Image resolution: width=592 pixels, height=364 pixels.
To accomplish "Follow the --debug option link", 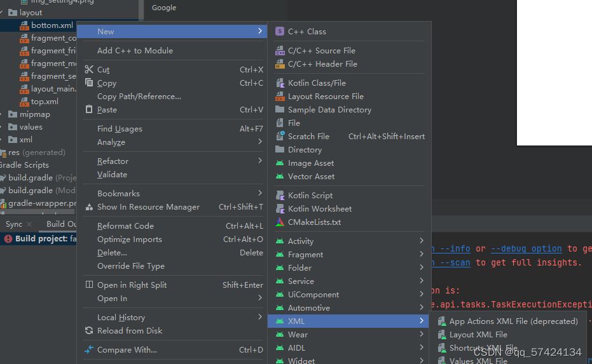I will 527,249.
